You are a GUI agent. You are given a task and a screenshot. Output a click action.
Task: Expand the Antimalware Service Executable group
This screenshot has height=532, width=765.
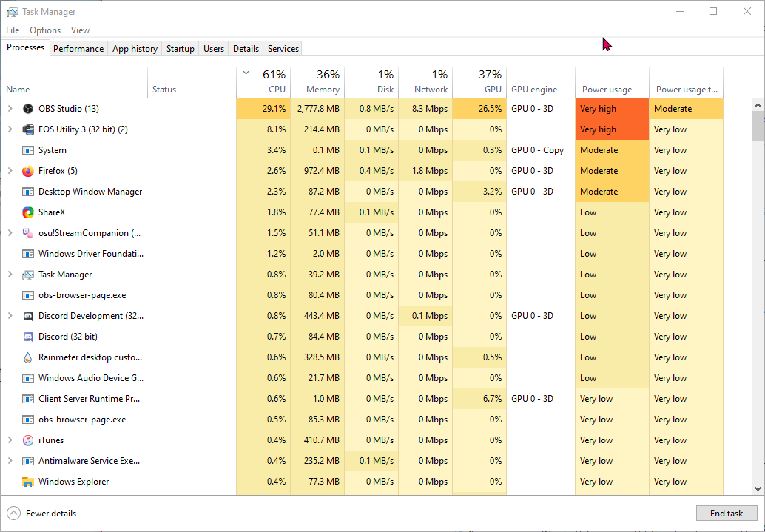10,461
